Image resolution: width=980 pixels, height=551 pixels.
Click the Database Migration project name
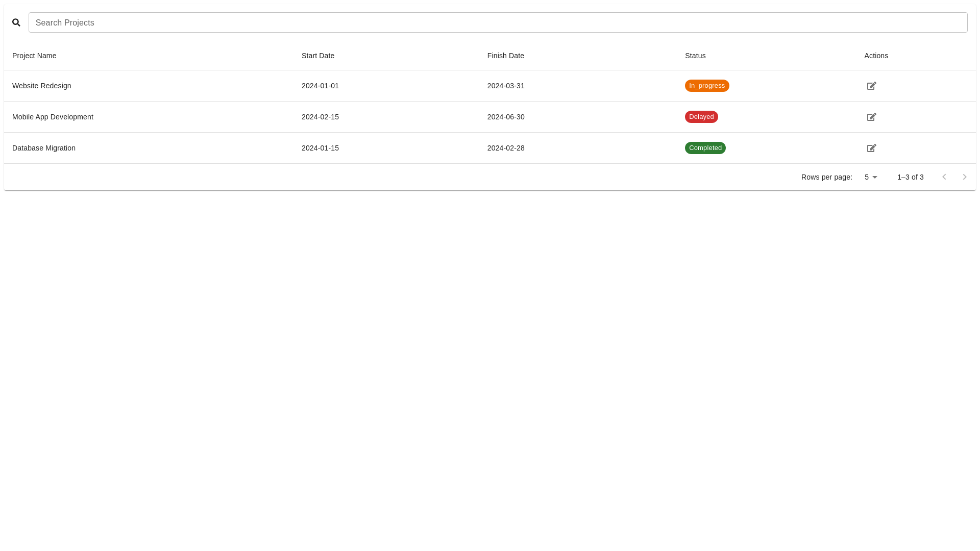click(44, 148)
